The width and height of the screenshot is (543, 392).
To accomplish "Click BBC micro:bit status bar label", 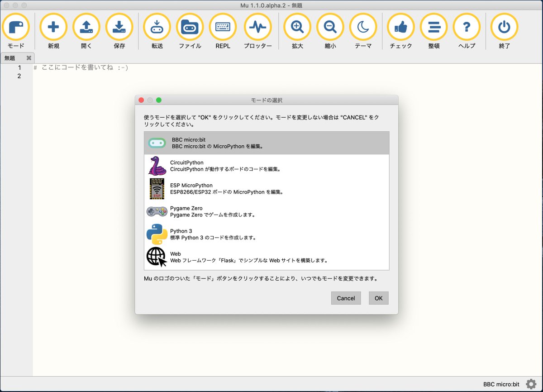I will (x=501, y=384).
